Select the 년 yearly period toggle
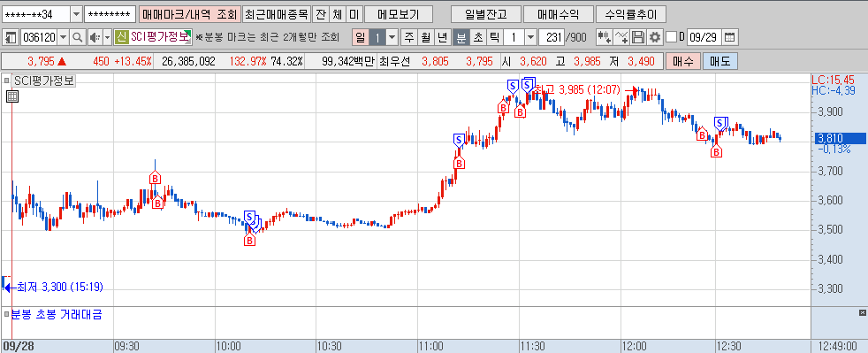The height and width of the screenshot is (353, 868). pos(442,38)
